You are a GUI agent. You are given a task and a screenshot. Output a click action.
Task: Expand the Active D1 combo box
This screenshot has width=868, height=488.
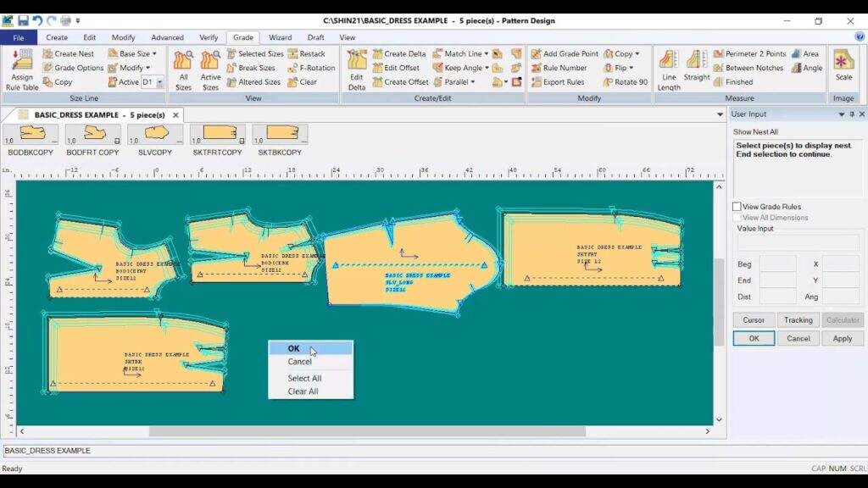[159, 82]
